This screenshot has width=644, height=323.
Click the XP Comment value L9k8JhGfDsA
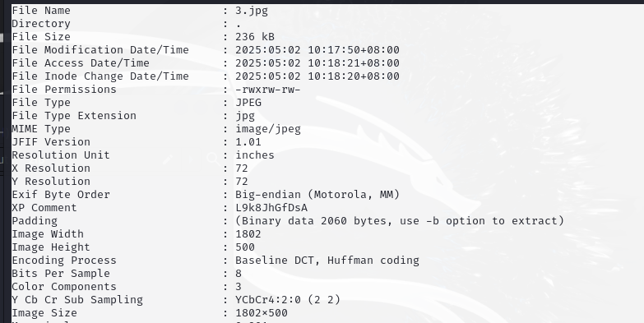click(271, 208)
